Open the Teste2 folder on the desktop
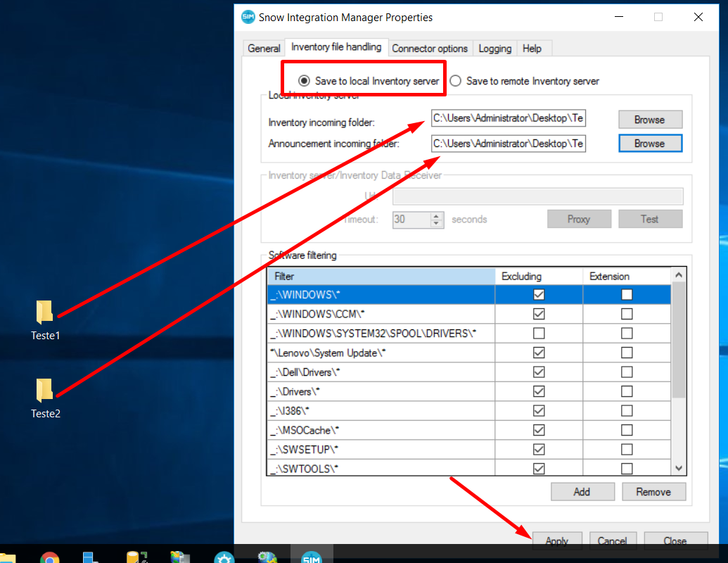728x563 pixels. click(45, 394)
